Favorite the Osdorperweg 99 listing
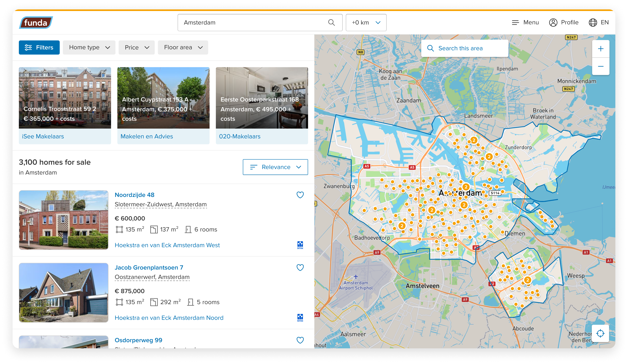Viewport: 628px width, 364px height. (300, 340)
